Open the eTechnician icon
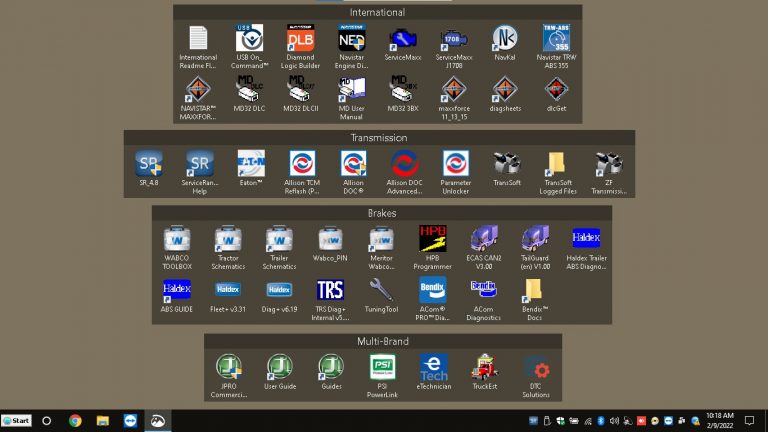This screenshot has height=432, width=768. pyautogui.click(x=433, y=368)
